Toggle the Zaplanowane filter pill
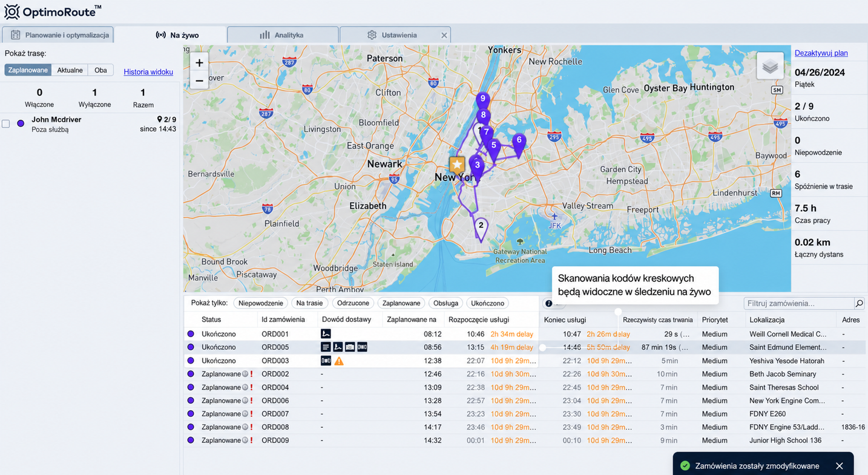The height and width of the screenshot is (475, 868). (401, 303)
